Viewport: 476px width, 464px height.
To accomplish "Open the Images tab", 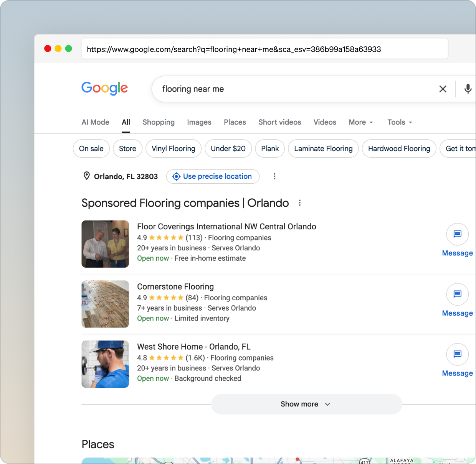I will (x=199, y=122).
